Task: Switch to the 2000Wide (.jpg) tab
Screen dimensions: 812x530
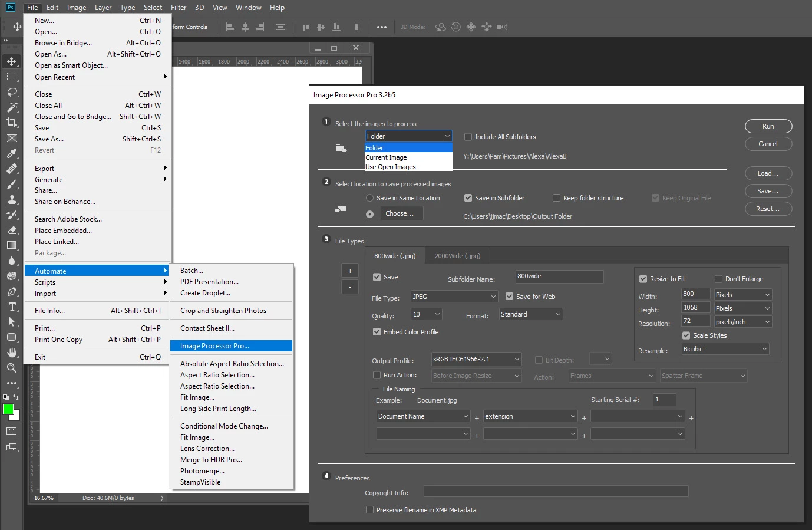Action: pos(457,256)
